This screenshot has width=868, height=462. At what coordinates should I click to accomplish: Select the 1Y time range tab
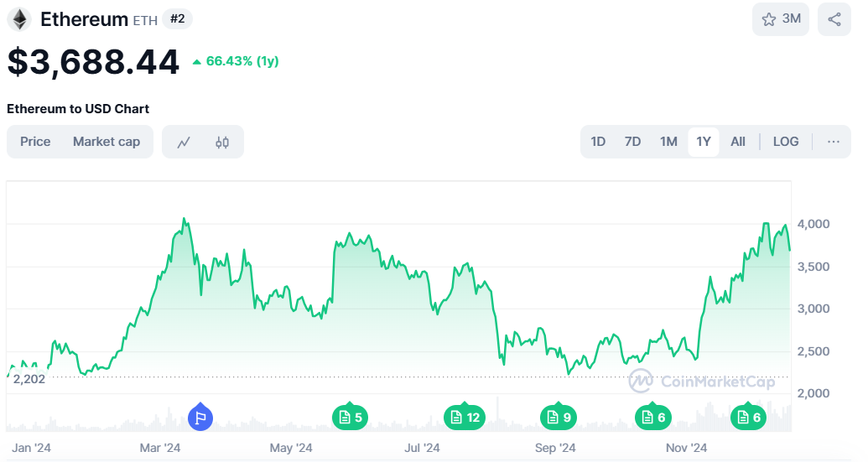click(704, 142)
